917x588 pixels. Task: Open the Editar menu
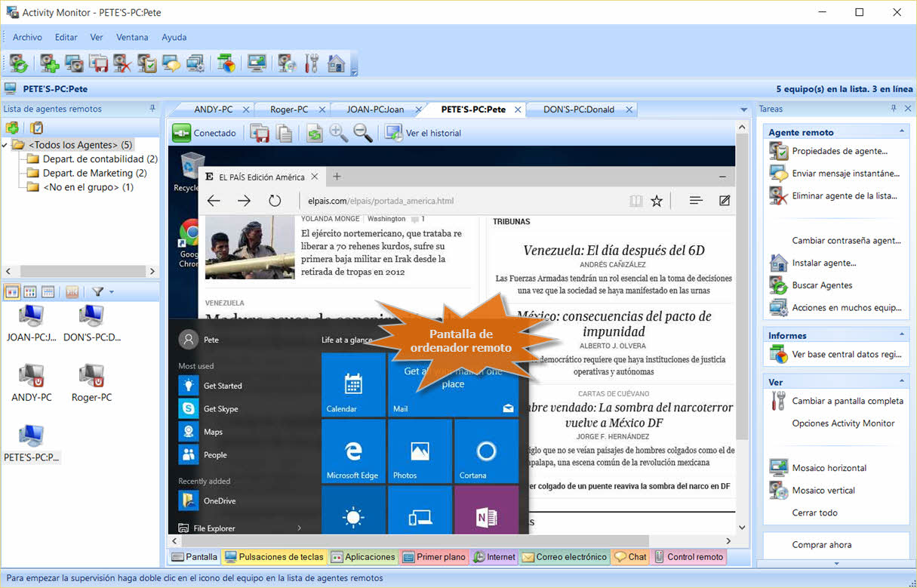tap(66, 37)
